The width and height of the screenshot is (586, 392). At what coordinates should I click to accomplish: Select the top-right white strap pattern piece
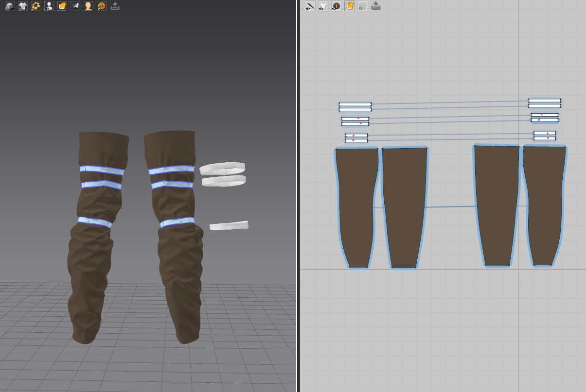coord(544,101)
